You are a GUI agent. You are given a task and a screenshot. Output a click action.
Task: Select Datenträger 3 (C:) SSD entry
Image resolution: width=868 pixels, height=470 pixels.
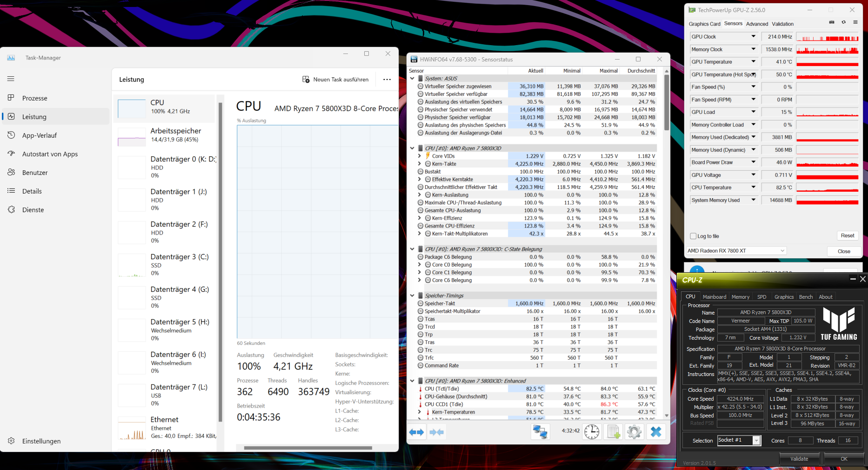(x=165, y=265)
